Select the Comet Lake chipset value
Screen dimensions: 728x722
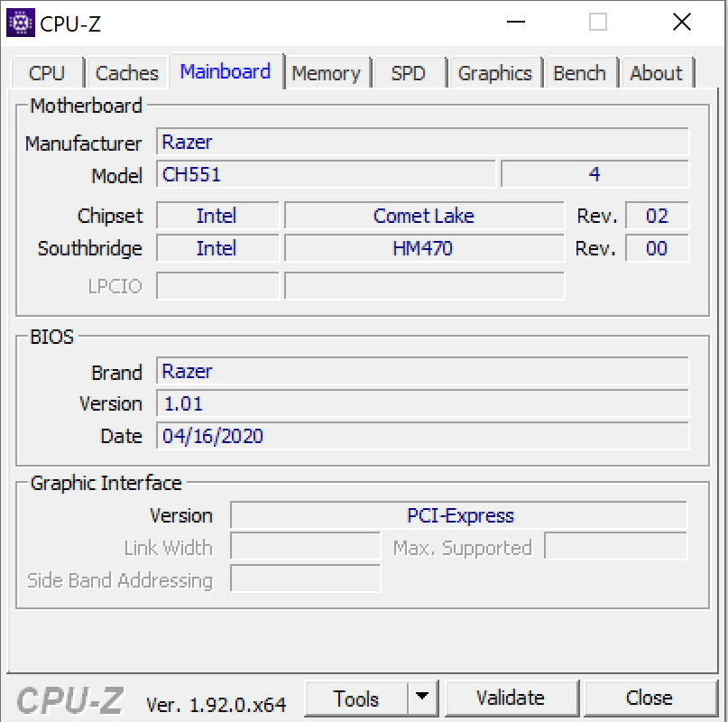(424, 216)
